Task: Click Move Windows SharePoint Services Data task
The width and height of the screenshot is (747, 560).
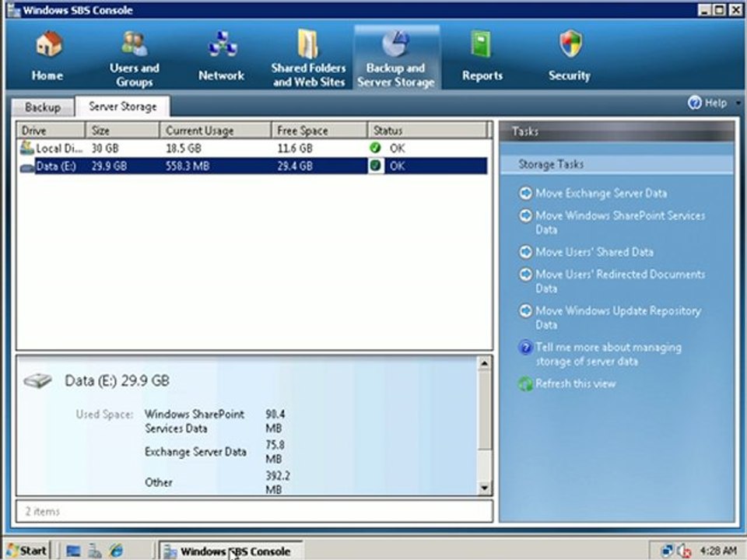Action: pos(620,222)
